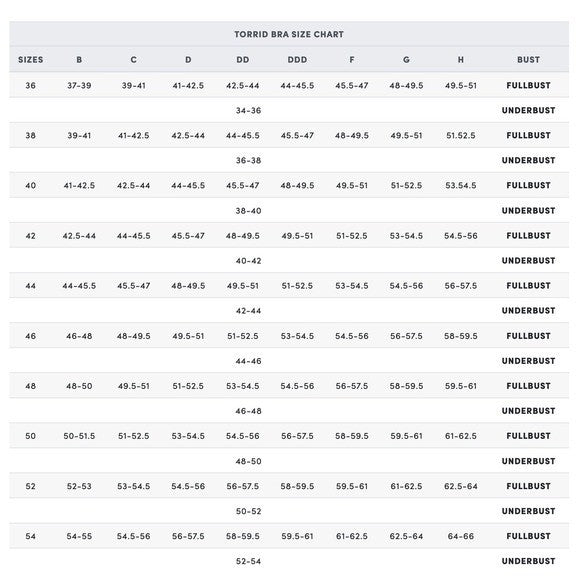Click the 52-54 underbust measurement

pyautogui.click(x=249, y=561)
